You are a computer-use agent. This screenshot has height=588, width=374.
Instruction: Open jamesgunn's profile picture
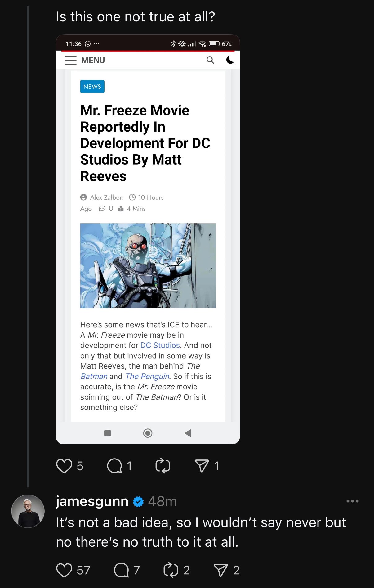(x=28, y=511)
